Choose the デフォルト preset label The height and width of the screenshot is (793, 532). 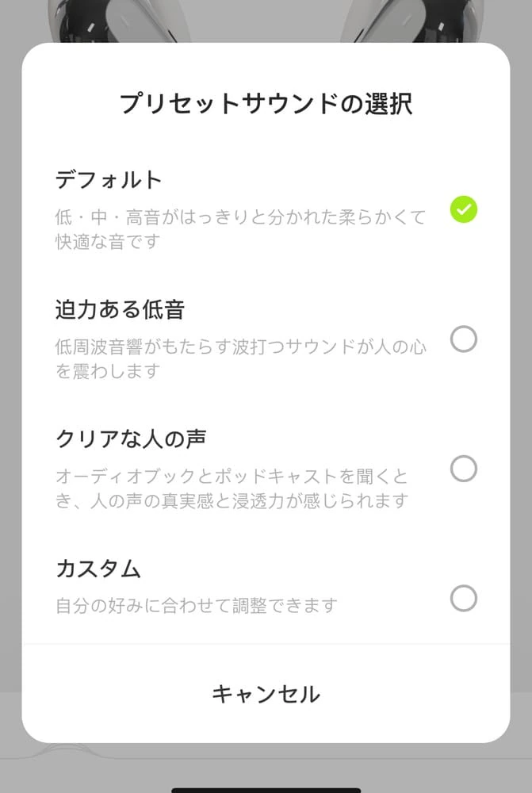click(109, 180)
